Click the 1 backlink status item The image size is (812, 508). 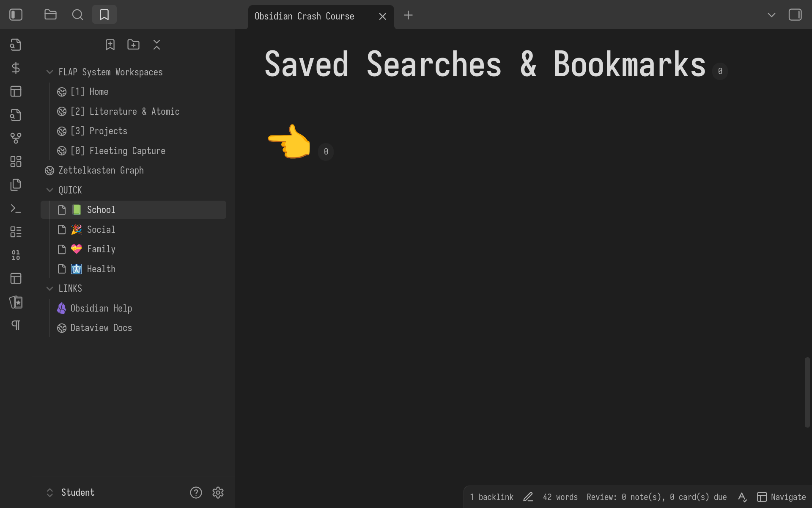coord(491,497)
